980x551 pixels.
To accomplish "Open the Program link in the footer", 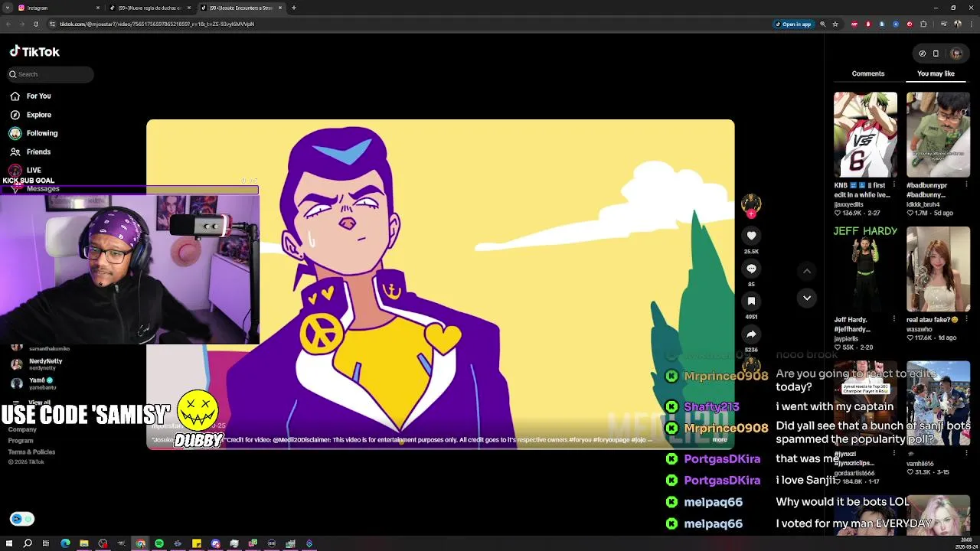I will 21,441.
